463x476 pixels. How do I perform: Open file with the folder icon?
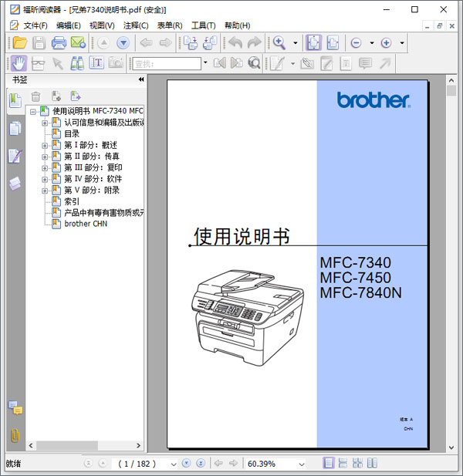pyautogui.click(x=20, y=42)
